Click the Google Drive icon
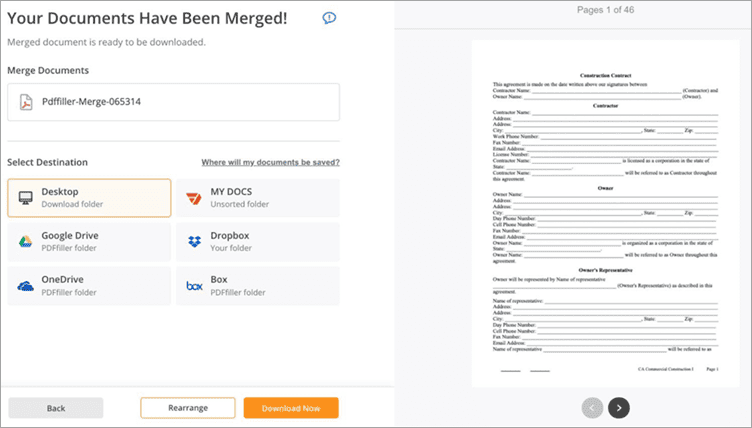The image size is (752, 428). pos(26,241)
